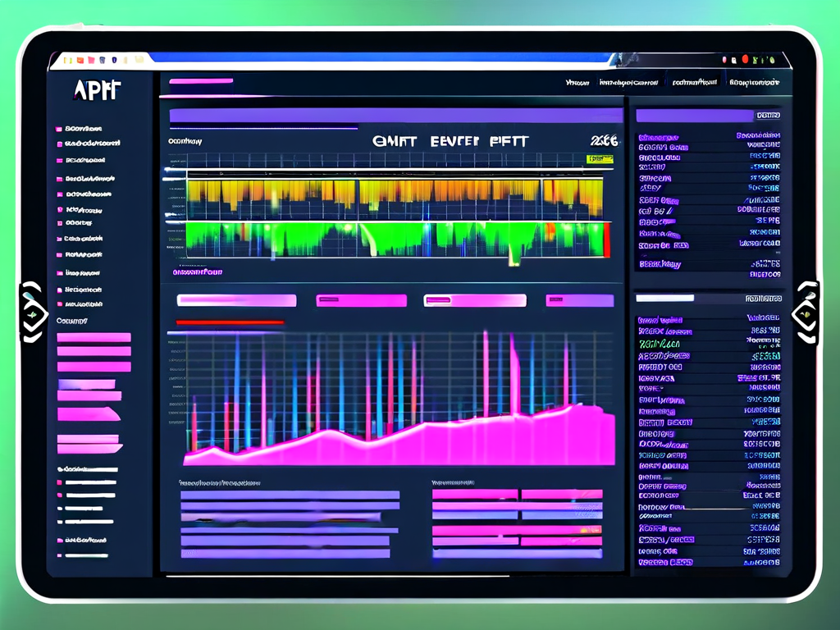Click the yellow-green badge above the orange chart
Image resolution: width=840 pixels, height=630 pixels.
tap(600, 157)
